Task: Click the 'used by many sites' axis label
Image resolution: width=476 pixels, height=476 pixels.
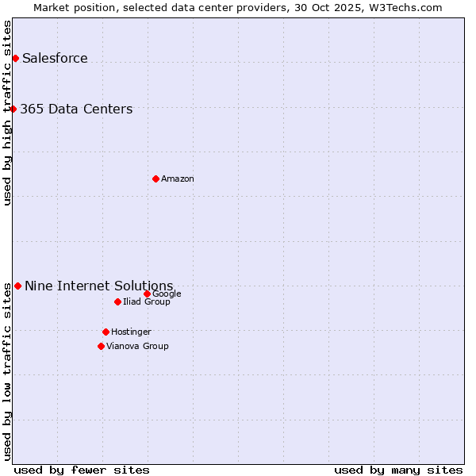Action: [x=398, y=470]
